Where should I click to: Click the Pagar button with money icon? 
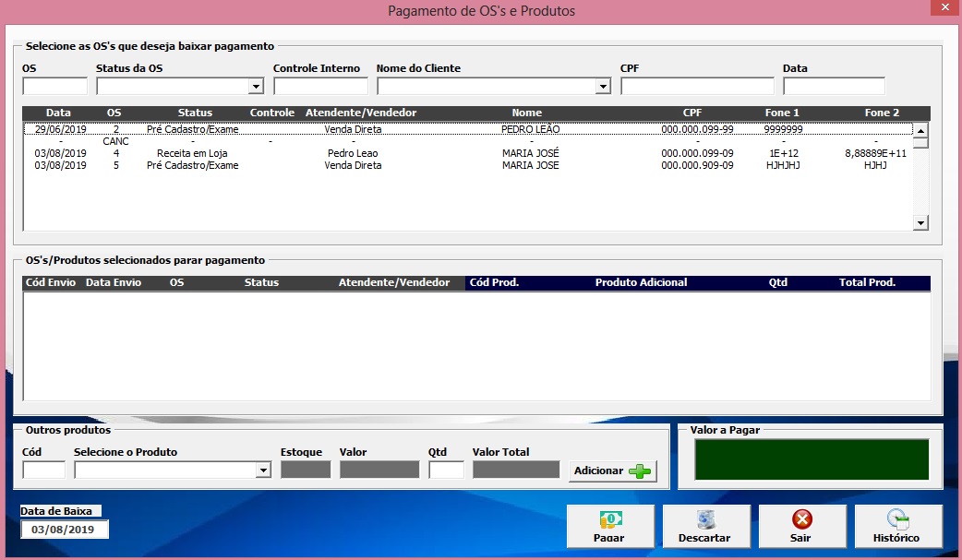[x=610, y=526]
